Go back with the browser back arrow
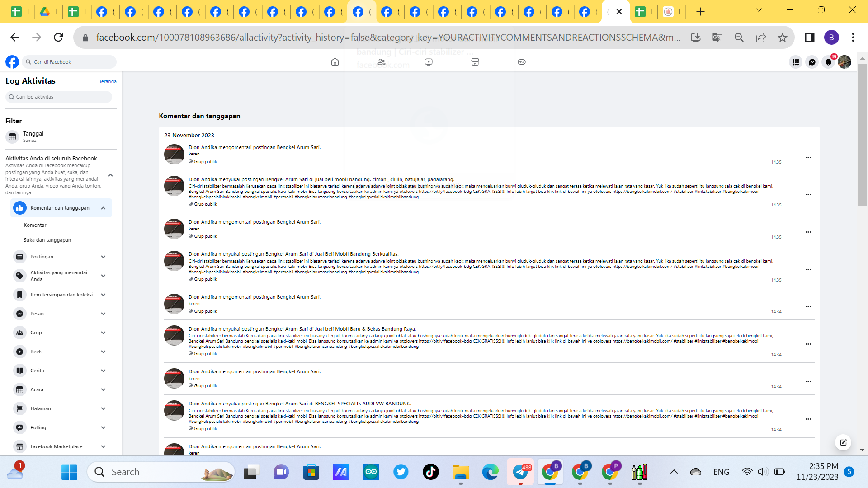 pyautogui.click(x=15, y=38)
